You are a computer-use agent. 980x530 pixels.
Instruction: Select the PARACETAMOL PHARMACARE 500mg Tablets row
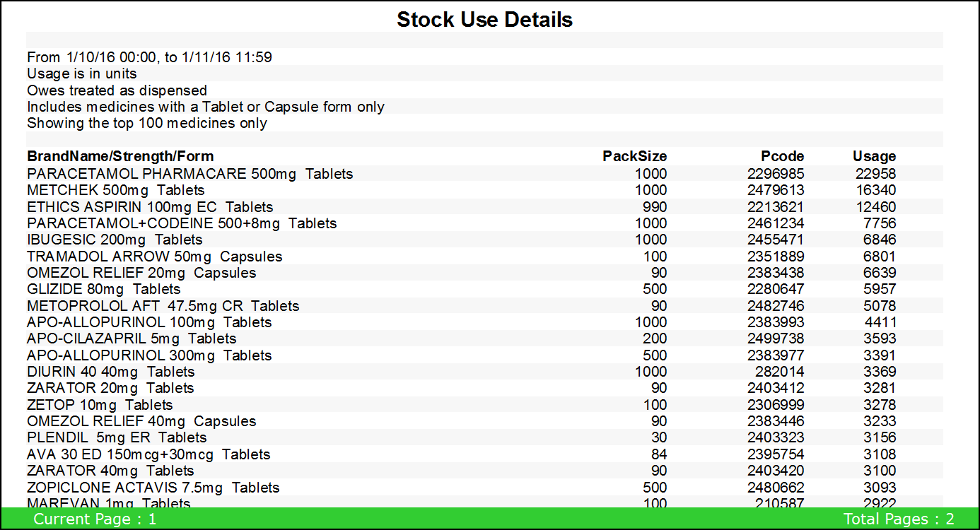tap(189, 174)
